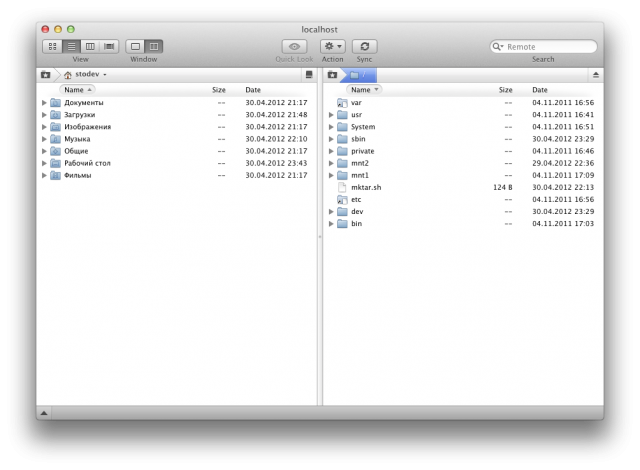Click the eject button in the right pane
Viewport: 640px width, 470px height.
click(596, 75)
